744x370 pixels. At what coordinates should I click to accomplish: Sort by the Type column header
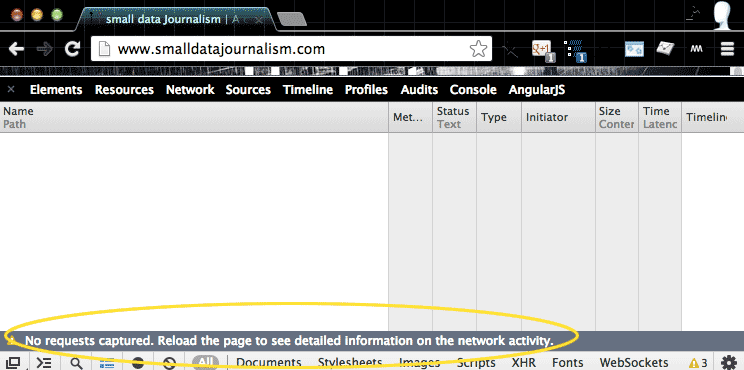click(x=499, y=117)
